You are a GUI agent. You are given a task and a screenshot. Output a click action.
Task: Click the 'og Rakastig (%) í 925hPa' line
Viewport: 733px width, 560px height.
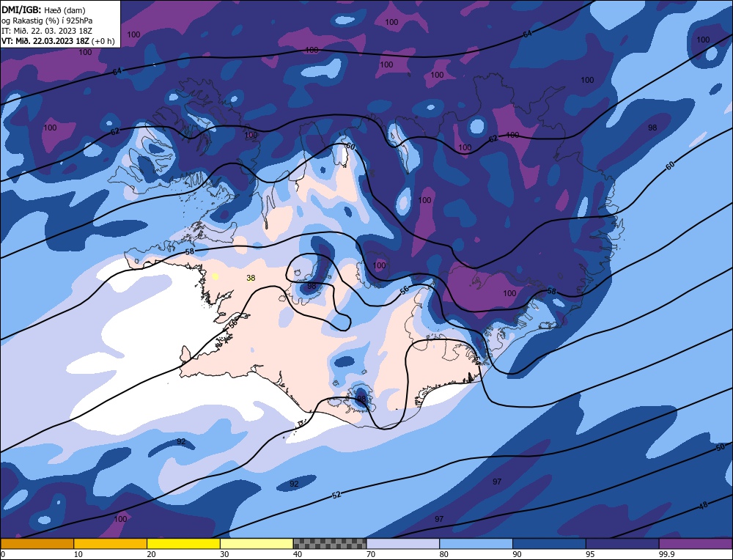pos(47,21)
